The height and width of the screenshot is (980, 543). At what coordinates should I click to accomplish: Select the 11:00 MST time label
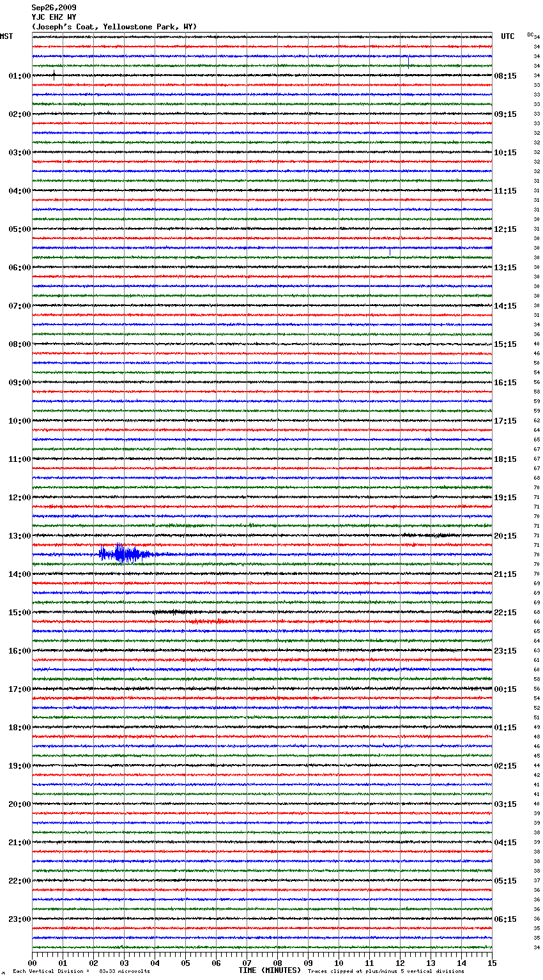[x=20, y=459]
